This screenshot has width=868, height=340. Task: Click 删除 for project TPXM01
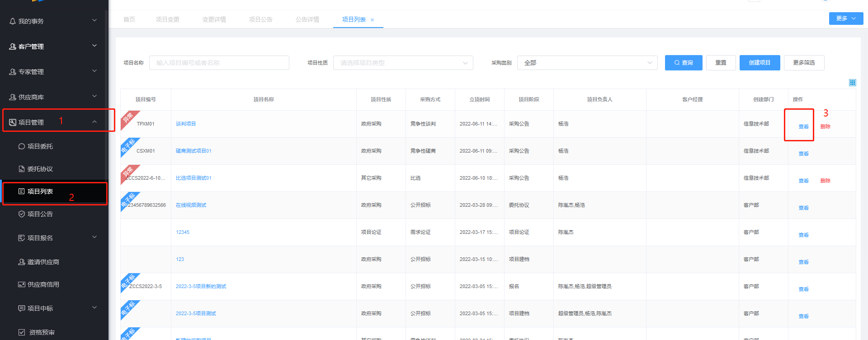pyautogui.click(x=826, y=127)
